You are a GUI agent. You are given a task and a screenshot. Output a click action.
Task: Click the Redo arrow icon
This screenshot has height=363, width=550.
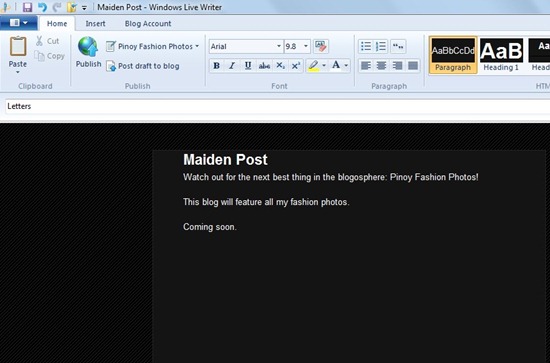[57, 7]
